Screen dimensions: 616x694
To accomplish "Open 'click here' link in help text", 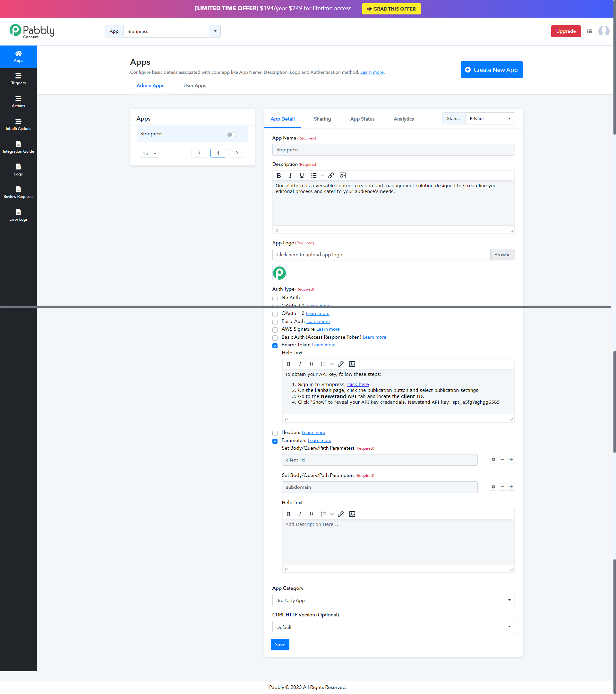I will tap(358, 384).
